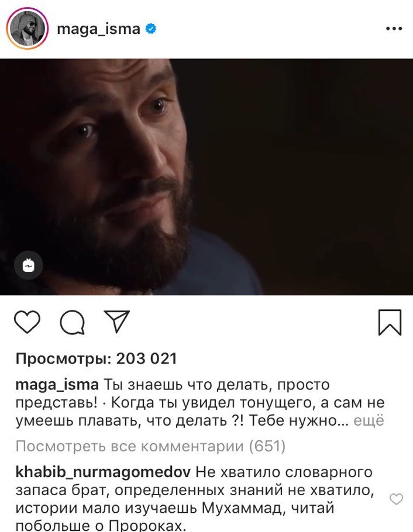
Task: Open khabib_nurmagomedov's profile from the comment
Action: click(x=103, y=472)
